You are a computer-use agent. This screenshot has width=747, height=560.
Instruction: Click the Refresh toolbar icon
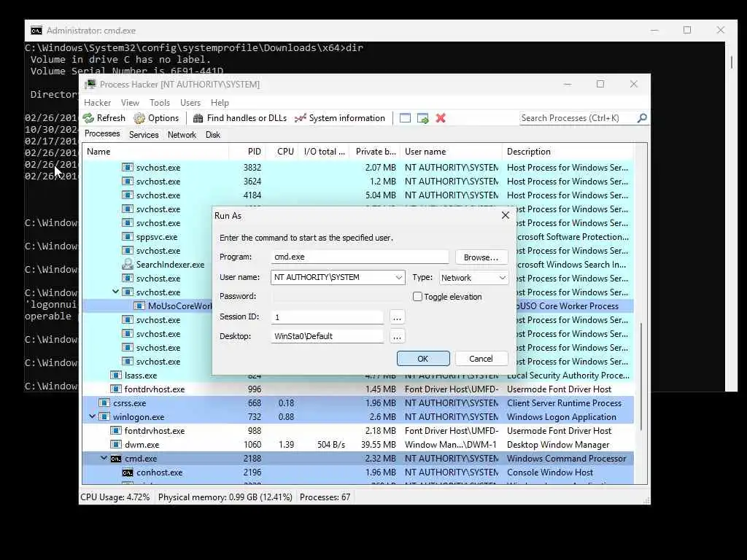(88, 118)
